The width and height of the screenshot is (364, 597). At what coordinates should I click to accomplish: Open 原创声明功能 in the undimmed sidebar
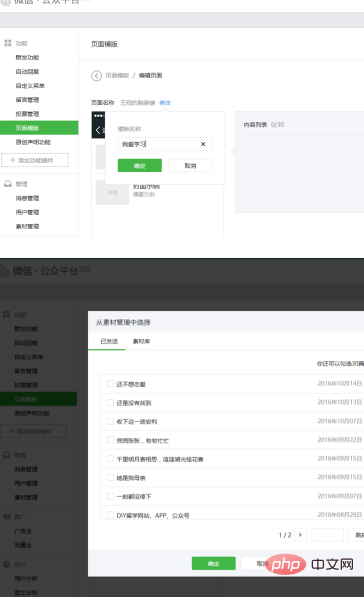33,142
